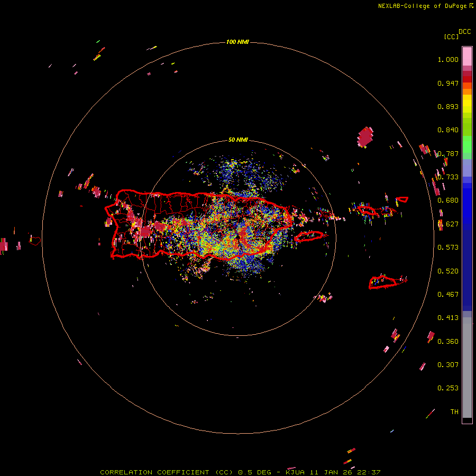Click the 0.467 legend value
476x476 pixels.
pyautogui.click(x=448, y=295)
